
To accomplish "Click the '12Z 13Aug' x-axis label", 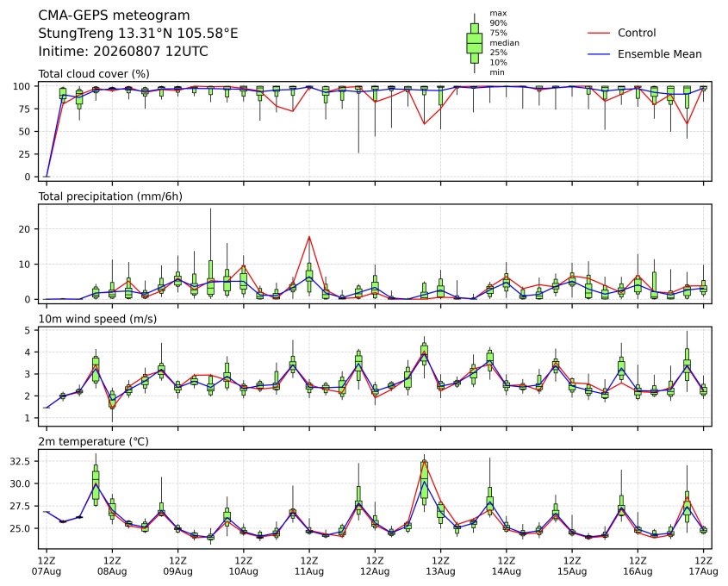I will [x=440, y=566].
